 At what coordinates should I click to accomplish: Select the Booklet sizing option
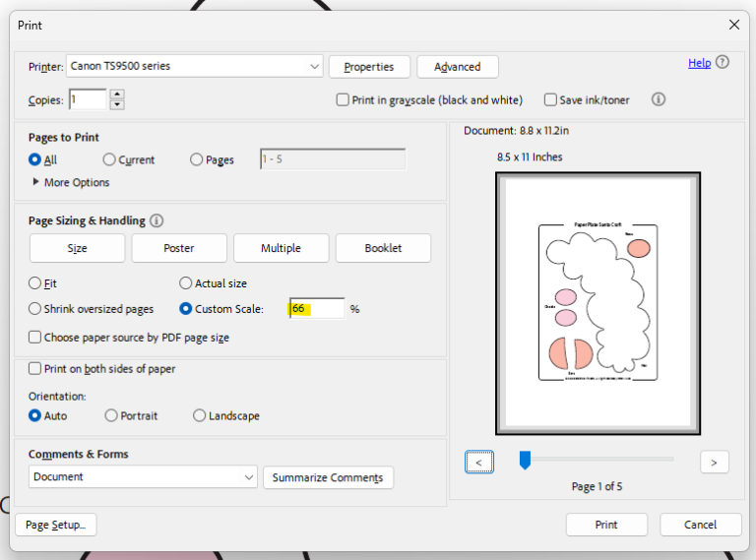coord(383,248)
